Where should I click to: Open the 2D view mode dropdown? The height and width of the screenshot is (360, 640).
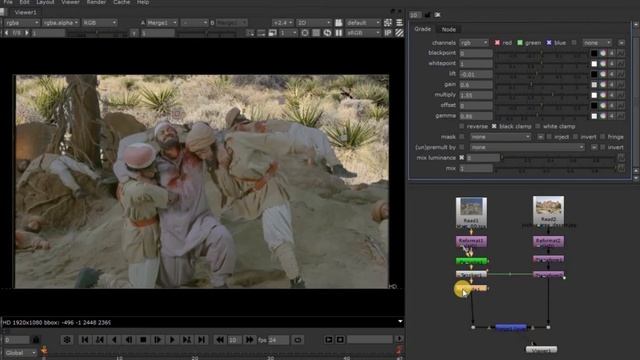click(x=313, y=23)
